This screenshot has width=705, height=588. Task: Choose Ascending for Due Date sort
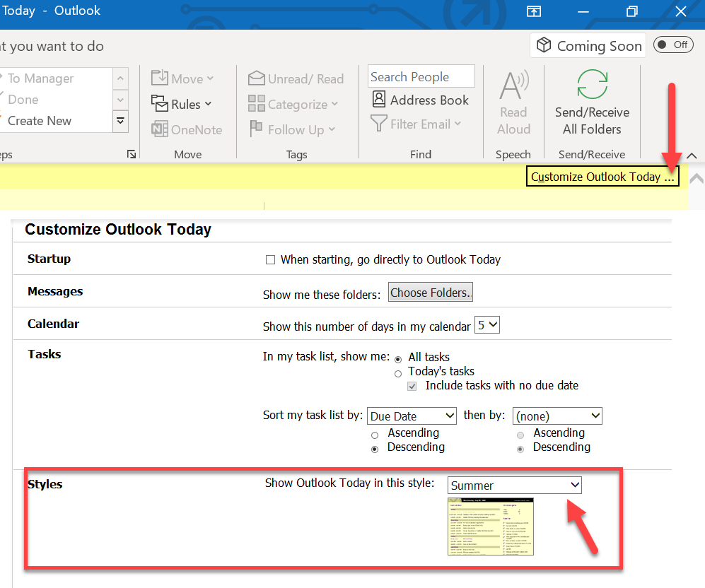coord(375,435)
